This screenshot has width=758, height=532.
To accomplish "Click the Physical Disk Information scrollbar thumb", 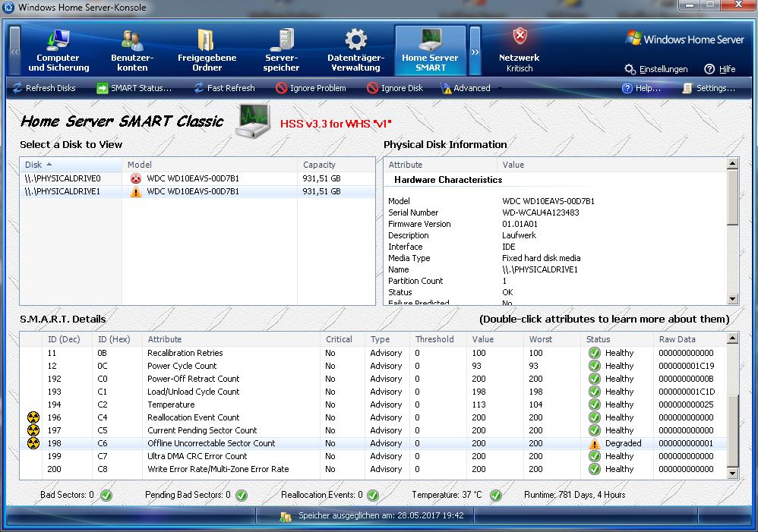I will click(x=732, y=197).
